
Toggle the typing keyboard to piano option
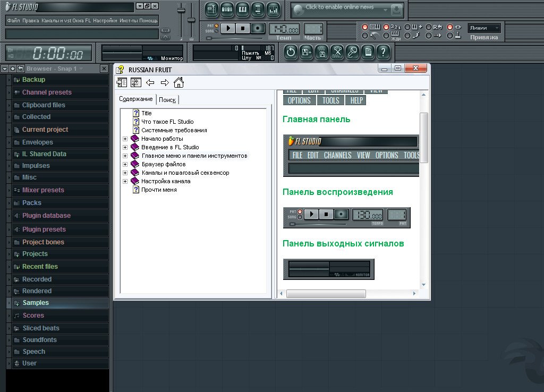pos(365,27)
